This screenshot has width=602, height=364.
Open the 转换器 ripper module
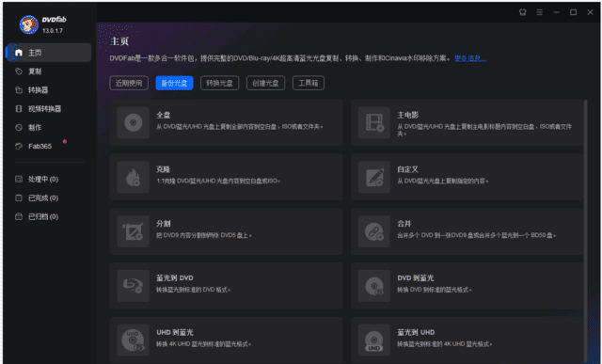click(x=49, y=90)
